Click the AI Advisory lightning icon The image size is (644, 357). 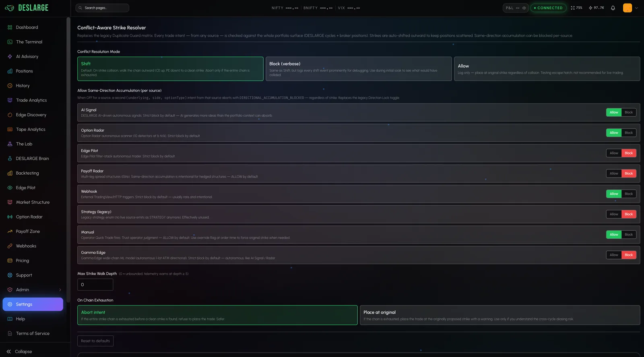(x=10, y=56)
